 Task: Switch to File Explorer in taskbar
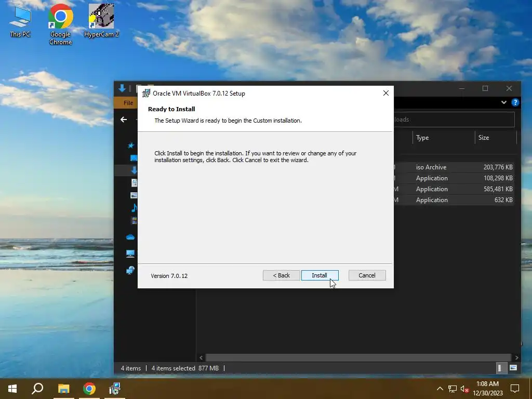tap(63, 389)
